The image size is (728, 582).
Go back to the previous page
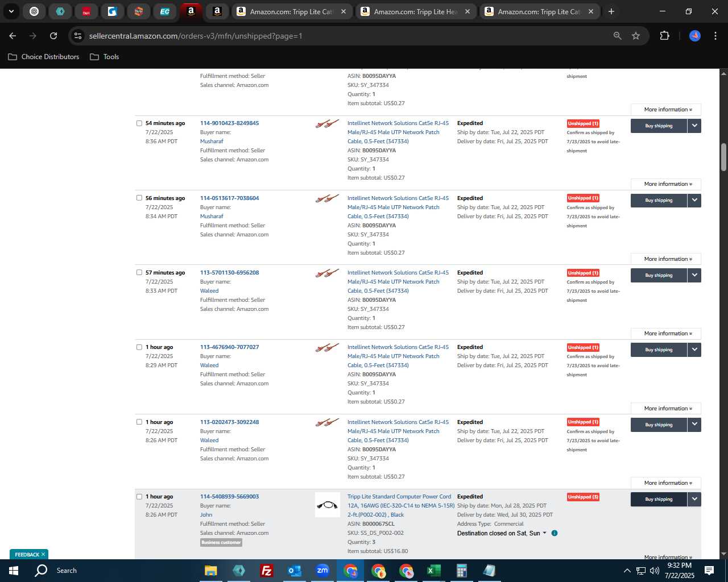click(x=13, y=36)
